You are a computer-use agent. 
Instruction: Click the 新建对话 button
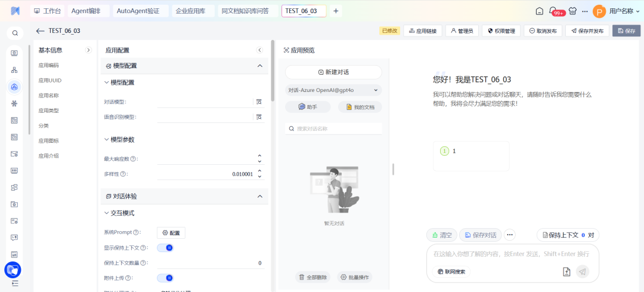point(333,72)
